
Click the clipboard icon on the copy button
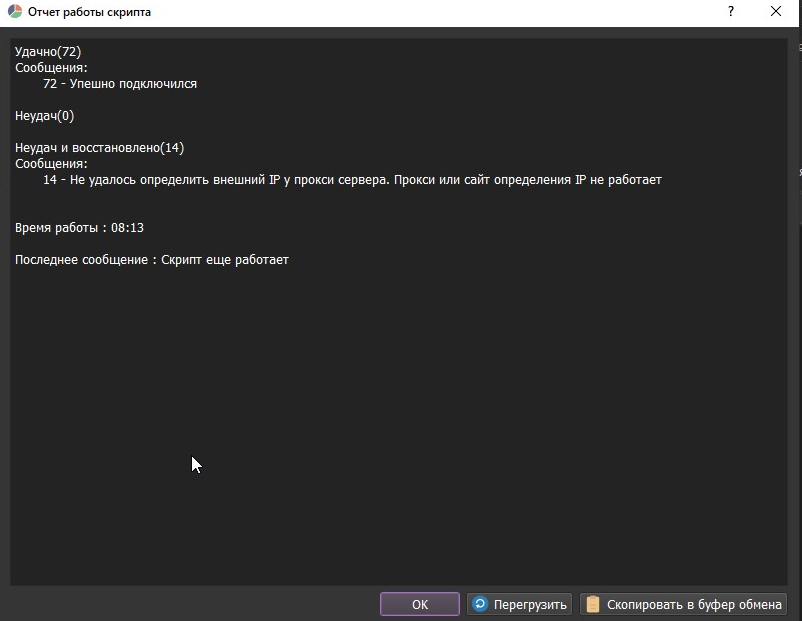592,604
